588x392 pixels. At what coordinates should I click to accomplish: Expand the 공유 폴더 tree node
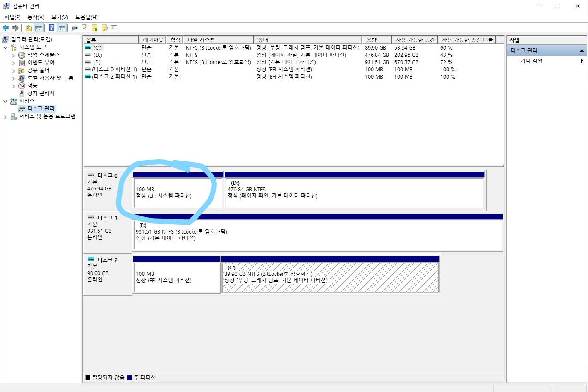[x=13, y=71]
